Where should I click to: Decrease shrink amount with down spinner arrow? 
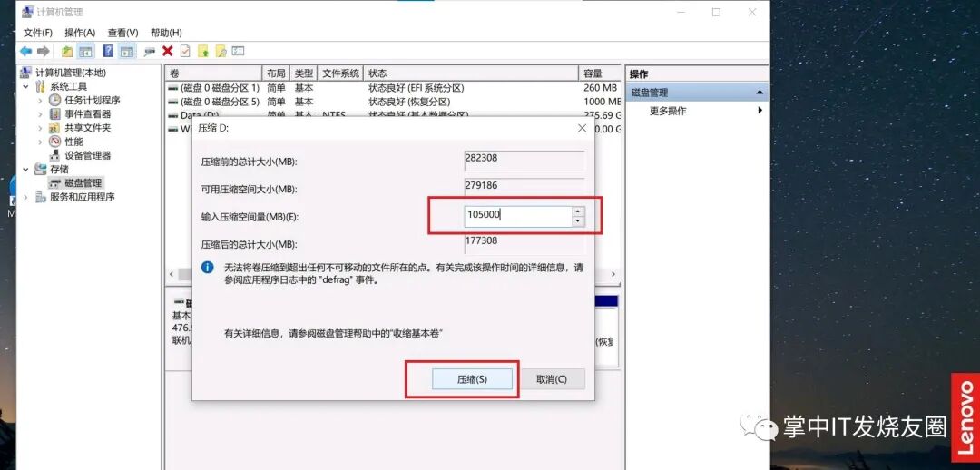point(578,221)
